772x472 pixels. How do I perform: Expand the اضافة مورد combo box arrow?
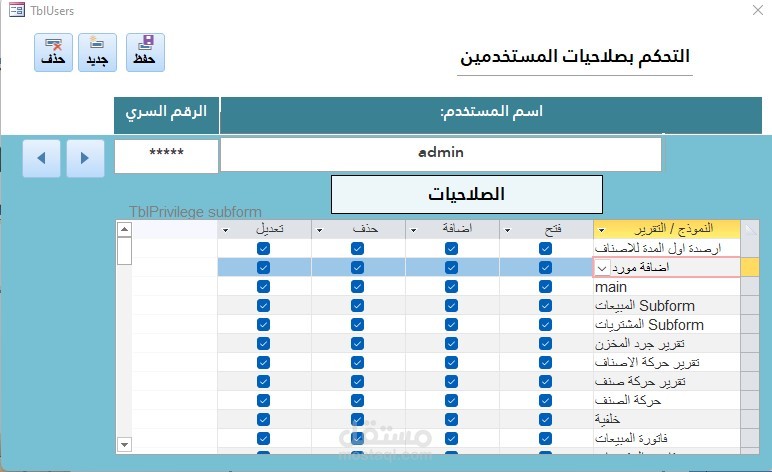602,268
